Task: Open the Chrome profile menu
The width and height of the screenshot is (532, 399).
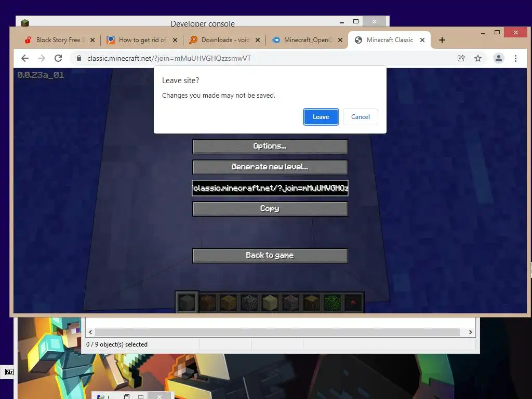Action: coord(499,58)
